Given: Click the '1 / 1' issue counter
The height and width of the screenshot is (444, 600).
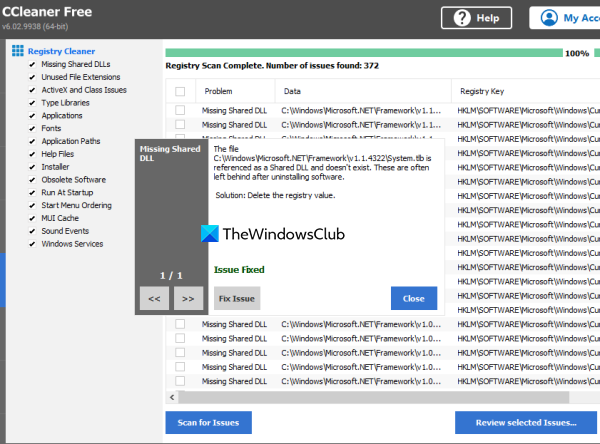Looking at the screenshot, I should point(171,276).
